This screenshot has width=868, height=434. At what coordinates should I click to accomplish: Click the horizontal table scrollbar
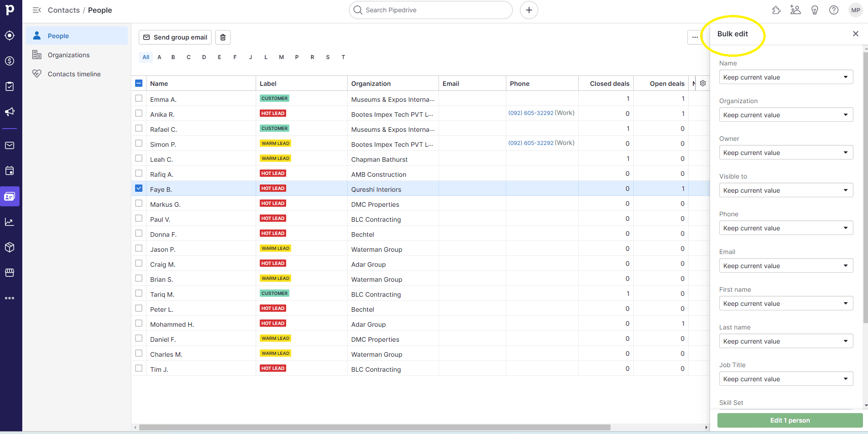click(374, 427)
